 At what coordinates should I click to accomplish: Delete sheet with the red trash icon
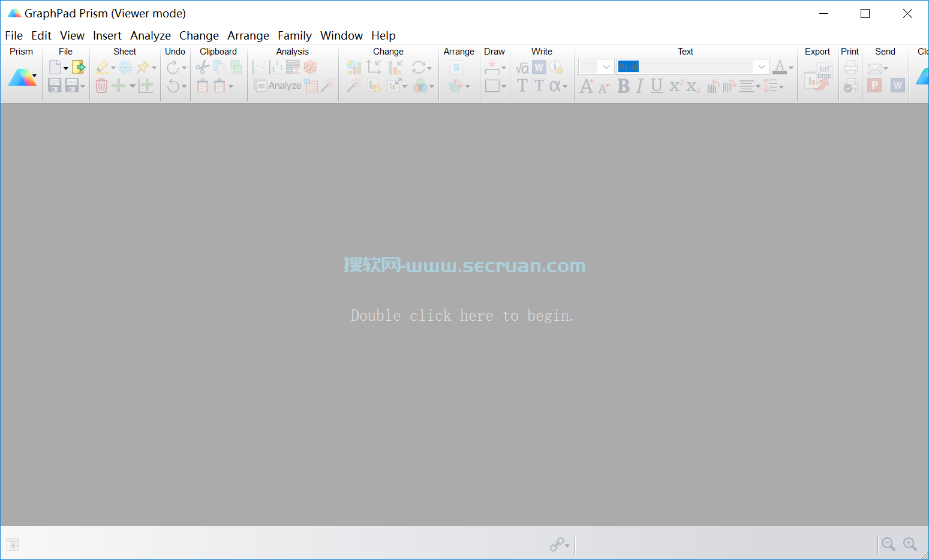click(101, 86)
